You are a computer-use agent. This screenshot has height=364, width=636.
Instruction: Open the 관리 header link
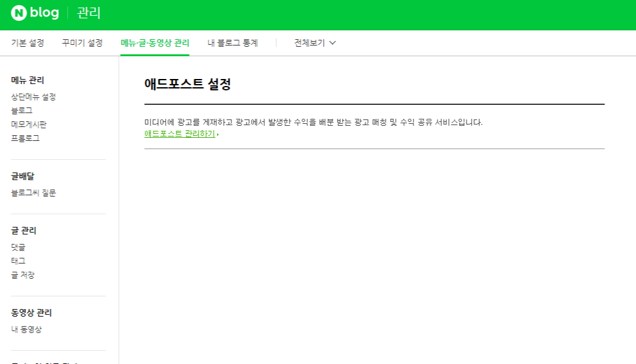[89, 13]
